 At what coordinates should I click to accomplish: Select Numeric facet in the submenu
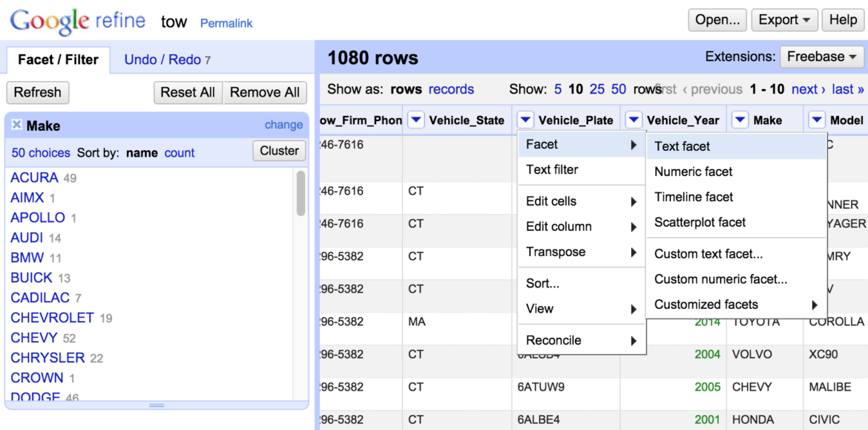[736, 172]
